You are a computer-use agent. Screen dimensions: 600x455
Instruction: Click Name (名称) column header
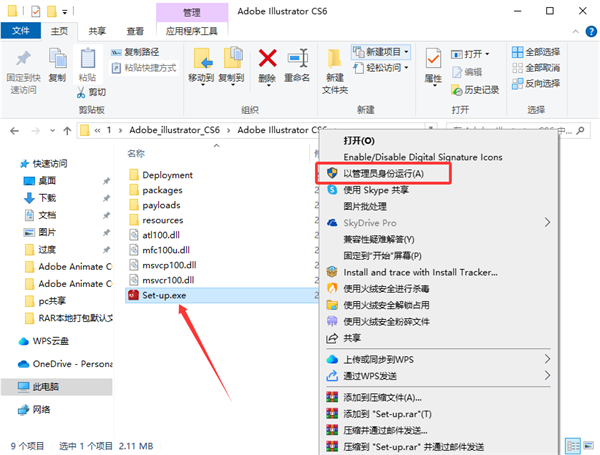136,153
